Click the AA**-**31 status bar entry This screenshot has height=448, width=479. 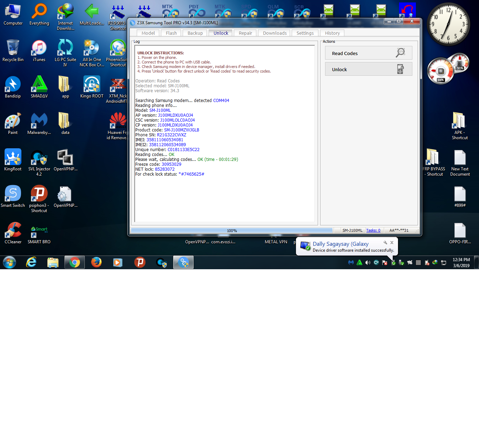pyautogui.click(x=399, y=230)
